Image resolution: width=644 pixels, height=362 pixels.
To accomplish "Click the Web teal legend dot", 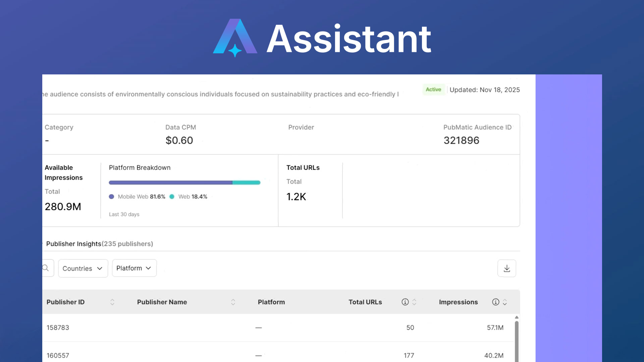I will tap(172, 197).
